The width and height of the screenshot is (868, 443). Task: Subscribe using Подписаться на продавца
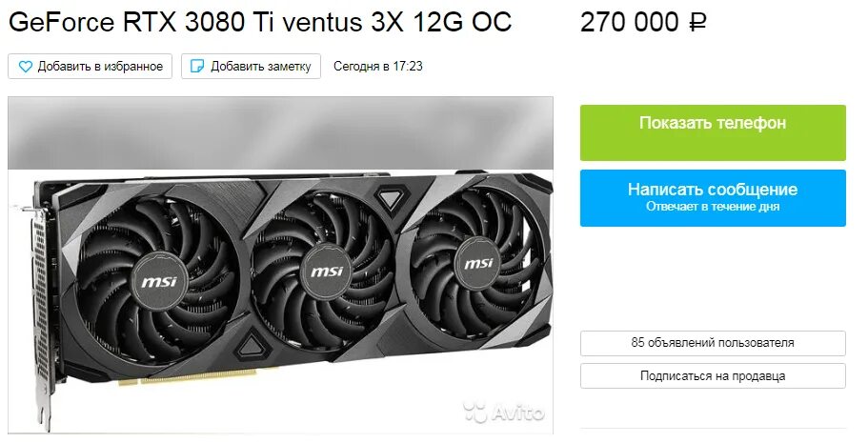coord(713,376)
